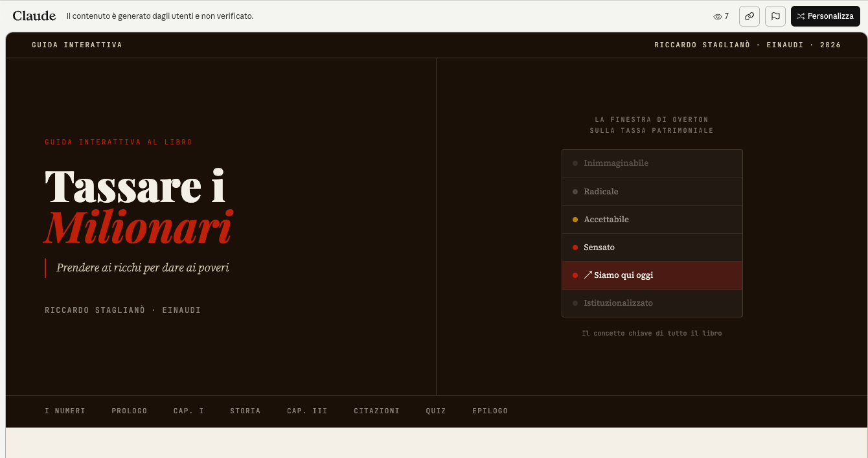Select the Radicale Overton row
Image resolution: width=868 pixels, height=458 pixels.
click(652, 192)
